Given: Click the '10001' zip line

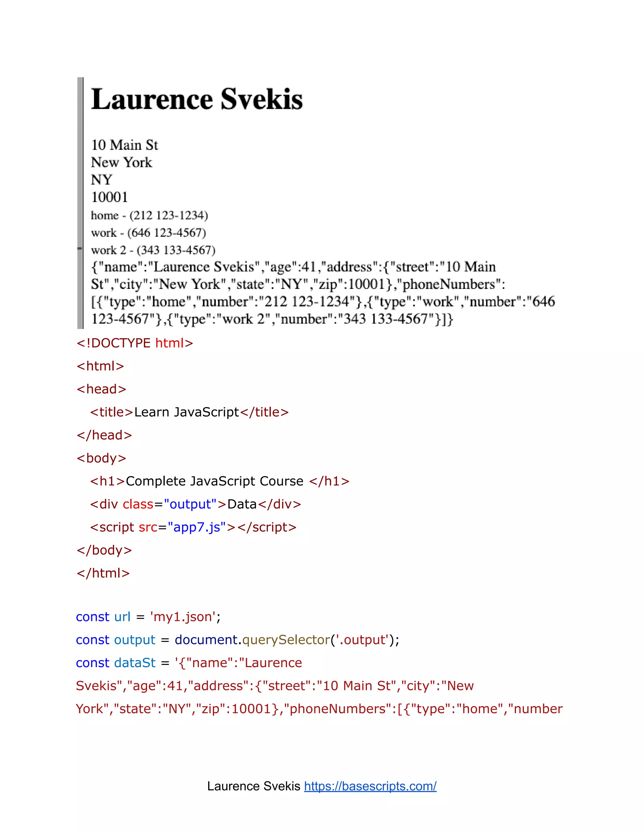Looking at the screenshot, I should tap(109, 197).
